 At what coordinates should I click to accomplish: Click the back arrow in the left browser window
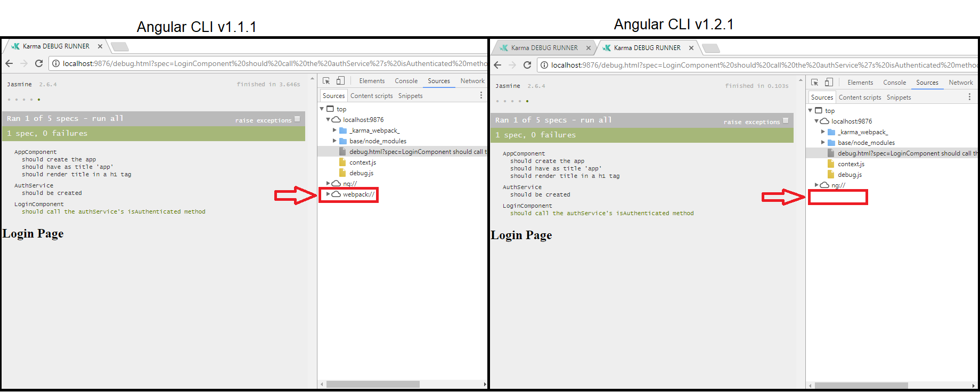(9, 63)
